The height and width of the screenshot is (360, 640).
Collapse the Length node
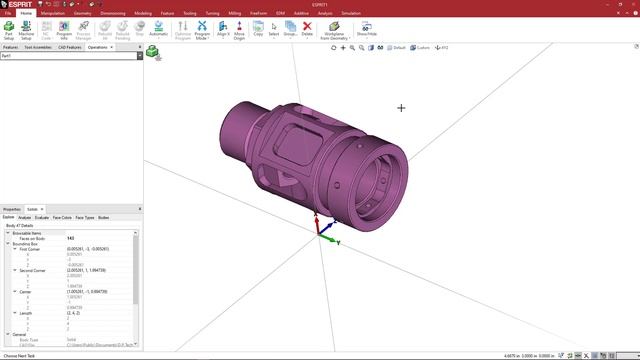point(15,313)
